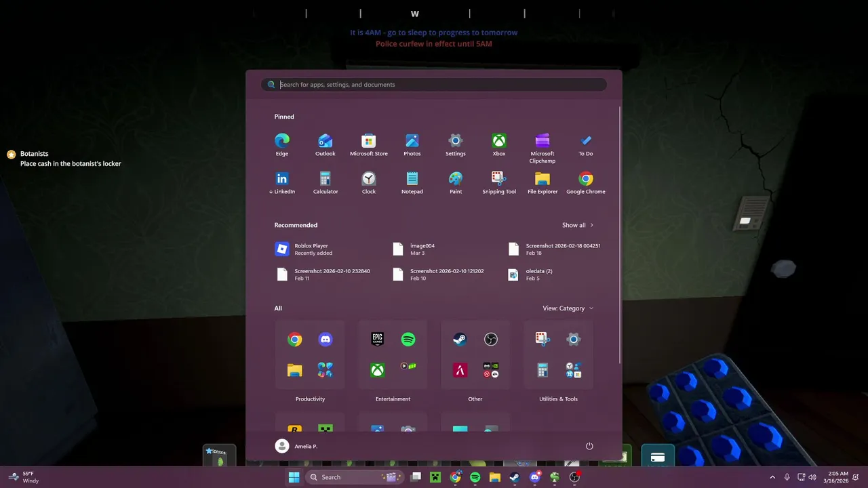Image resolution: width=868 pixels, height=488 pixels.
Task: Click the power button
Action: pos(589,446)
